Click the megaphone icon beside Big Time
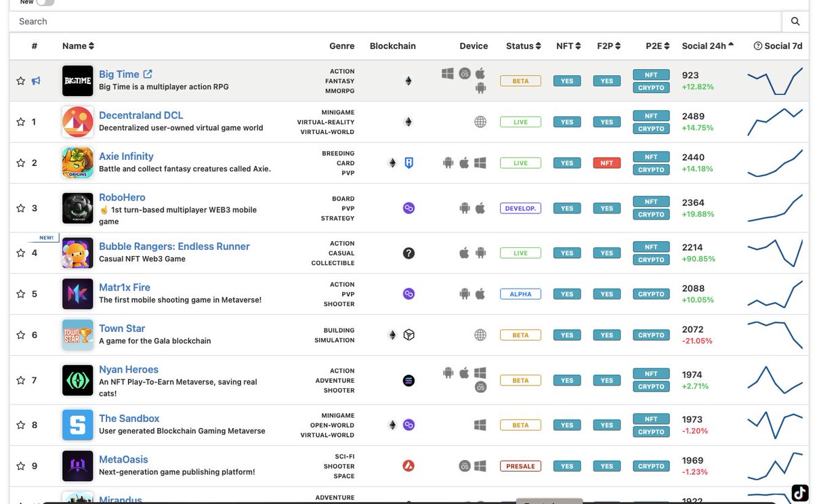The image size is (813, 504). (36, 81)
